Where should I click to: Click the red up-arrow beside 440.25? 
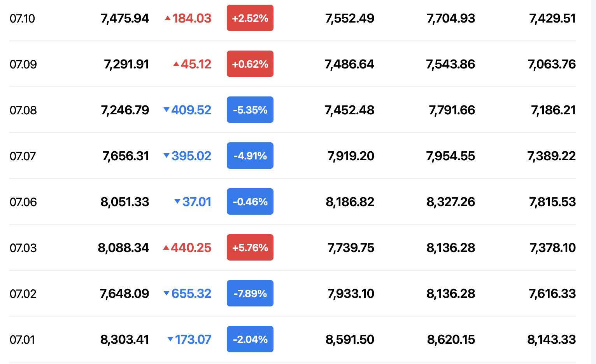(166, 247)
